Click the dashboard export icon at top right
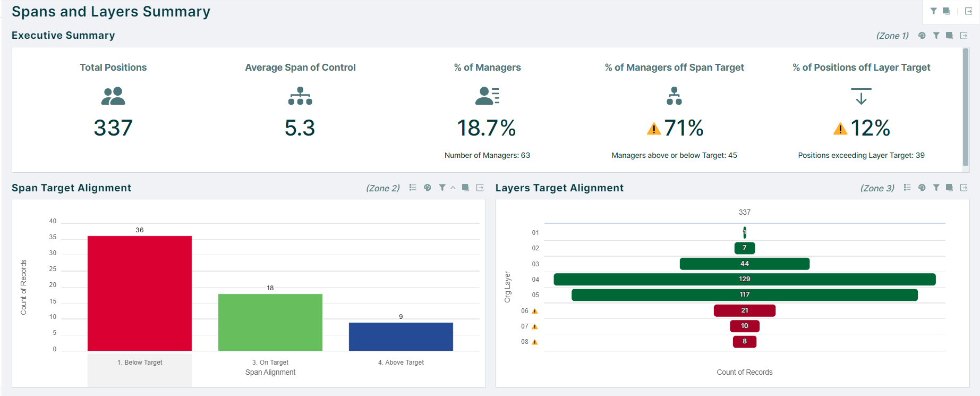The width and height of the screenshot is (980, 396). click(x=968, y=11)
